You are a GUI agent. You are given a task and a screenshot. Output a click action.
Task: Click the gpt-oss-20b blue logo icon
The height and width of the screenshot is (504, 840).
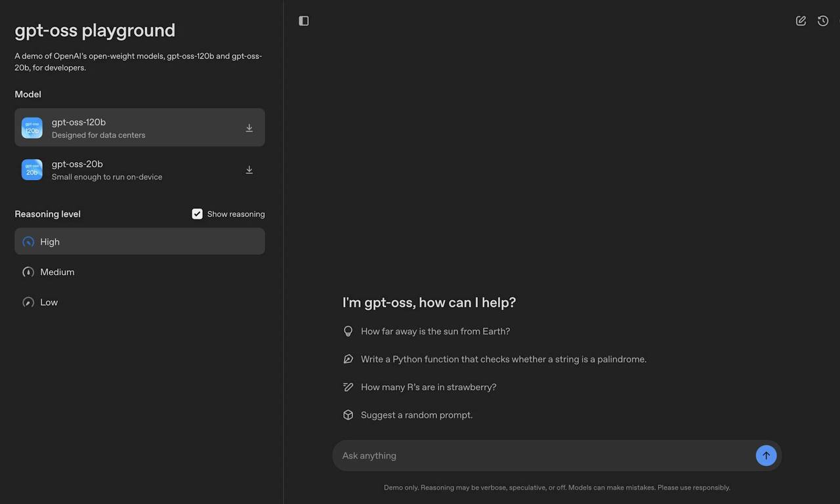click(32, 170)
